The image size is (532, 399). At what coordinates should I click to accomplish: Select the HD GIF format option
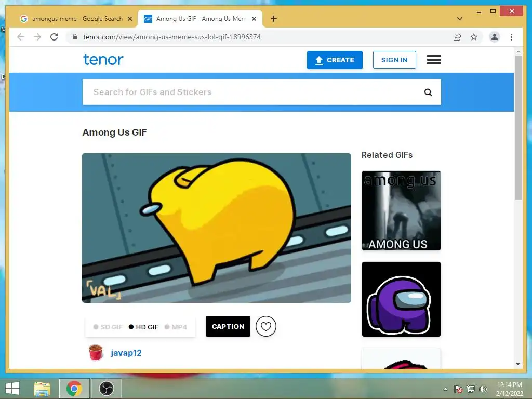click(x=143, y=327)
